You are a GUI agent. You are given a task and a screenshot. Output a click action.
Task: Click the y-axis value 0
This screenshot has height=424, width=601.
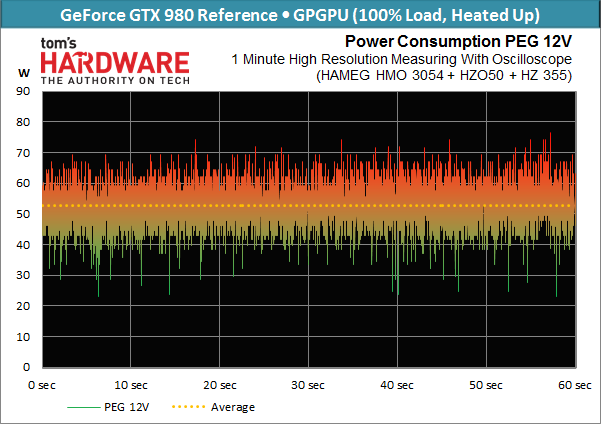pos(26,367)
